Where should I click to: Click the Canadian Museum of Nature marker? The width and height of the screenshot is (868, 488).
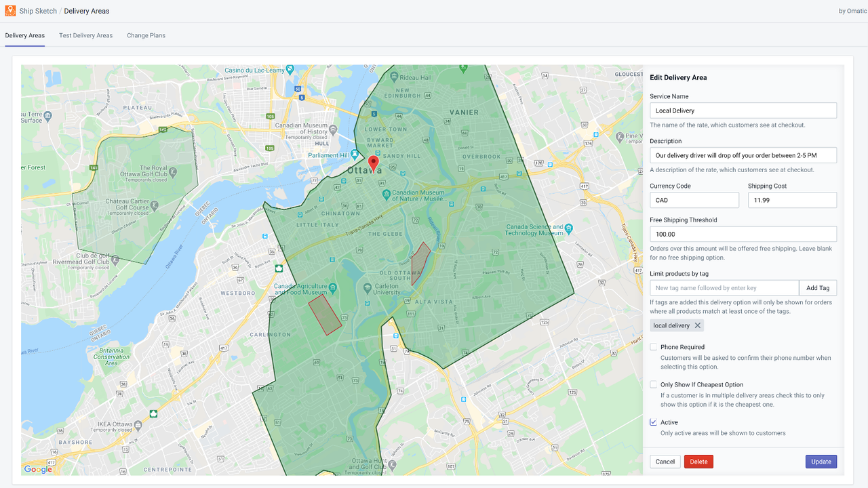[x=387, y=195]
